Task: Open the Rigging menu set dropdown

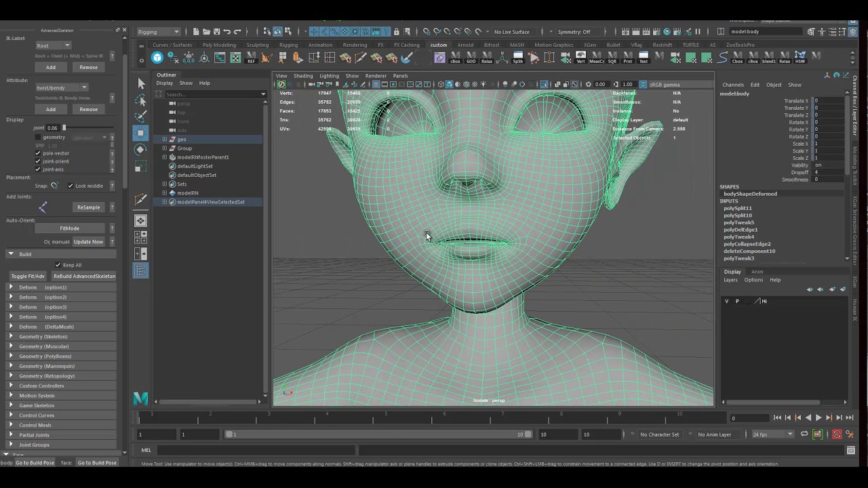Action: click(159, 32)
